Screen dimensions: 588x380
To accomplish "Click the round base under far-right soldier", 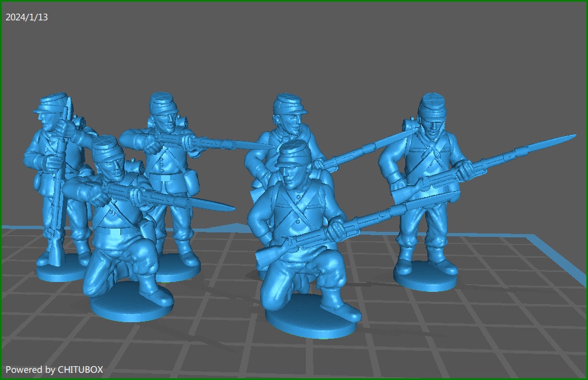I will (425, 279).
